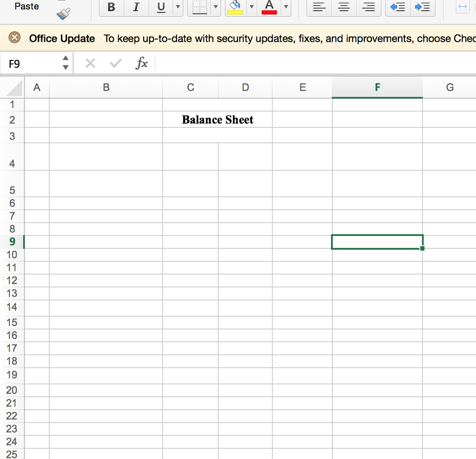Select the Balance Sheet title cell
This screenshot has width=476, height=459.
click(x=218, y=120)
